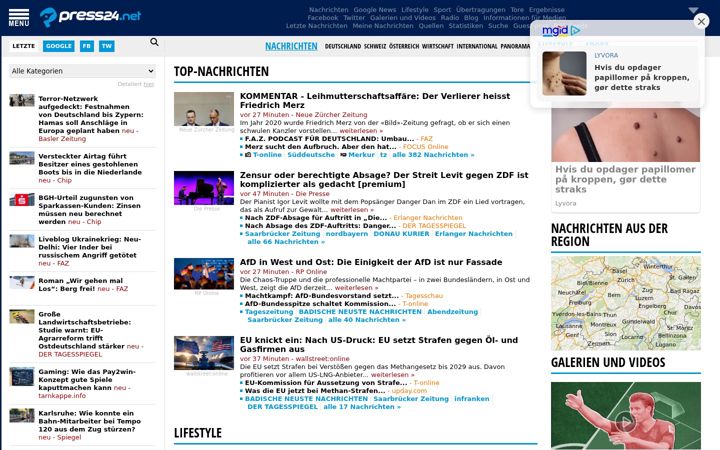
Task: Click alle 382 Nachrichten link
Action: coord(433,155)
